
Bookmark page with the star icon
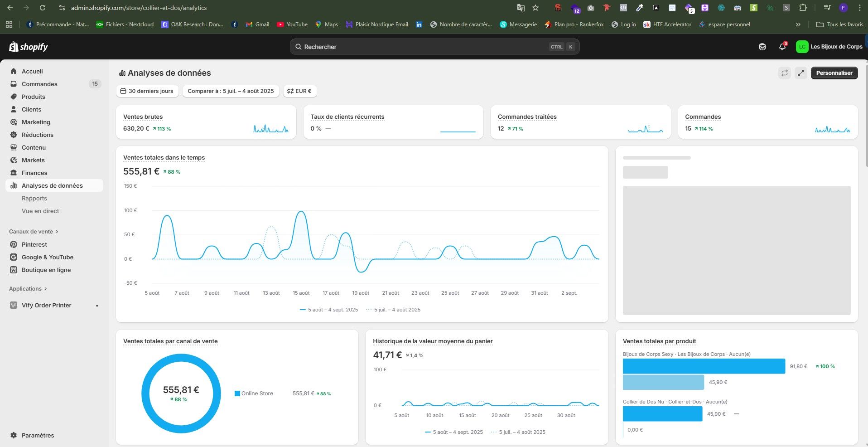click(x=535, y=8)
